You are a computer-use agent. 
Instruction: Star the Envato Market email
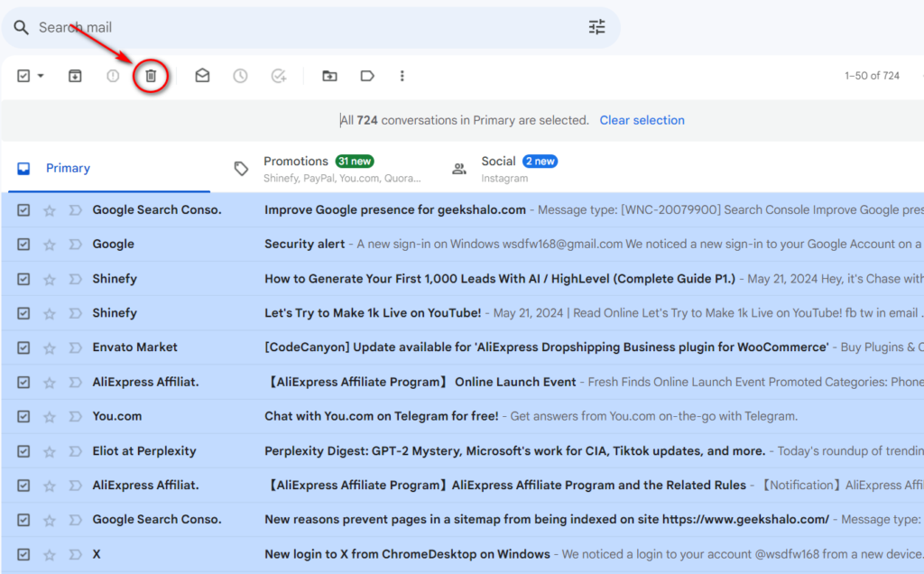tap(50, 347)
